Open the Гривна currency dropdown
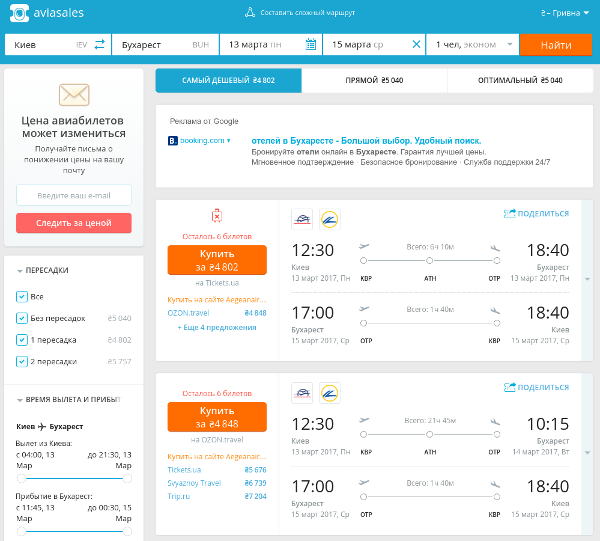This screenshot has height=541, width=600. click(559, 13)
